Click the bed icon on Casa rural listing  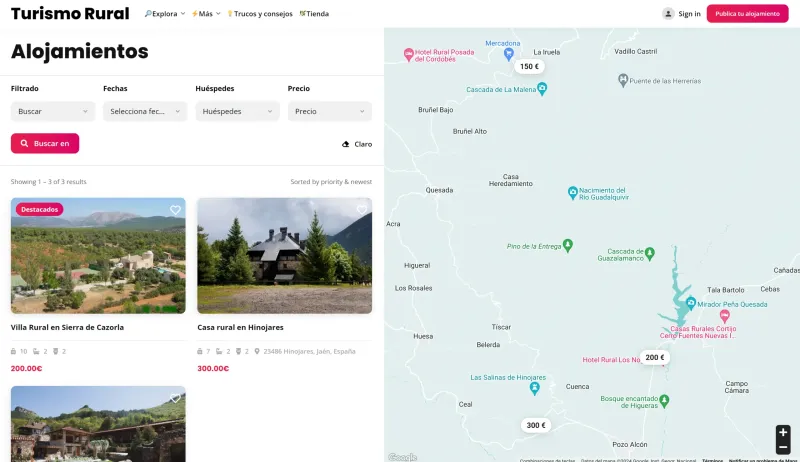click(219, 351)
